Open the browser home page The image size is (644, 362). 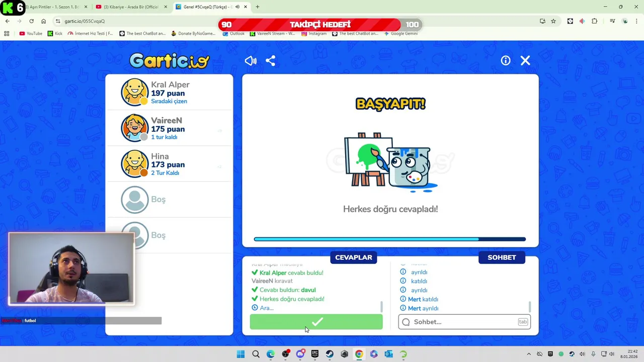click(x=43, y=21)
